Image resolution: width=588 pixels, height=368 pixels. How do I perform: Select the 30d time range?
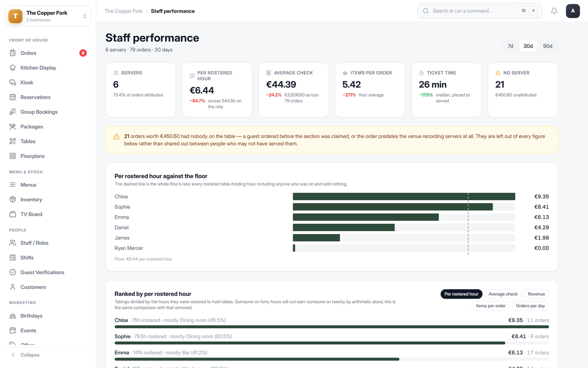pyautogui.click(x=528, y=46)
